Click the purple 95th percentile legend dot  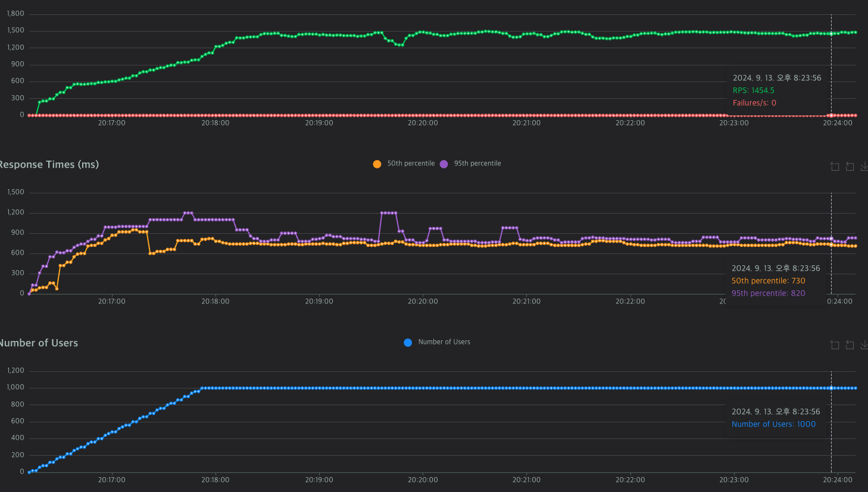pyautogui.click(x=444, y=164)
